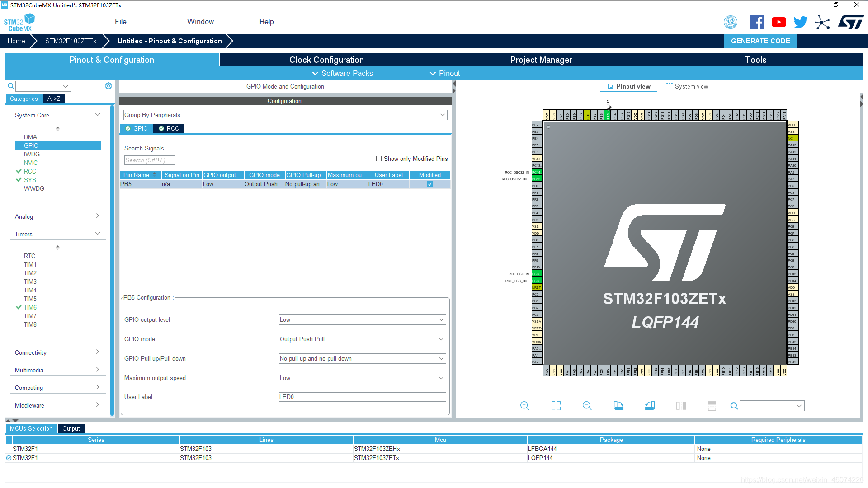
Task: Open the settings gear in categories panel
Action: [108, 86]
